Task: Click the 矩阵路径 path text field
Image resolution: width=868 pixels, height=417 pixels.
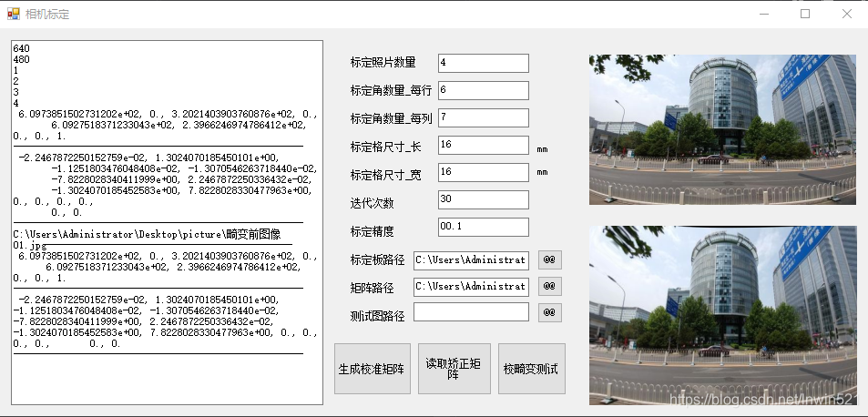Action: pos(471,287)
